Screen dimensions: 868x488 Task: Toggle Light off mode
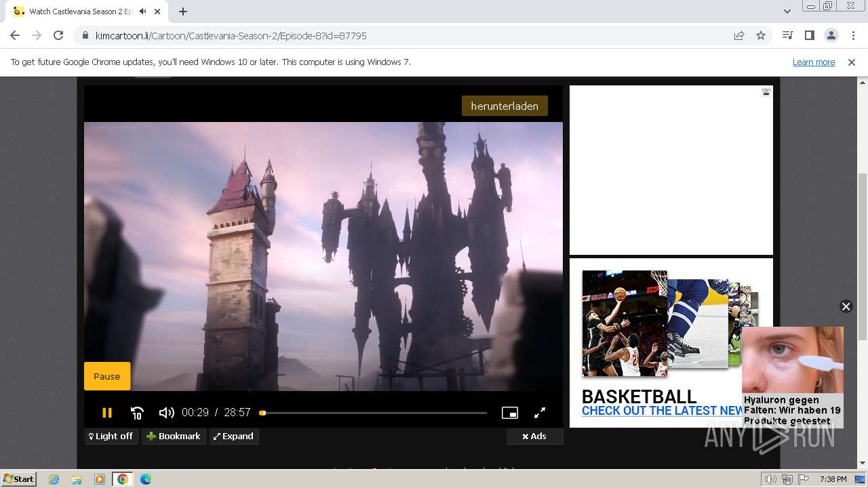coord(111,436)
